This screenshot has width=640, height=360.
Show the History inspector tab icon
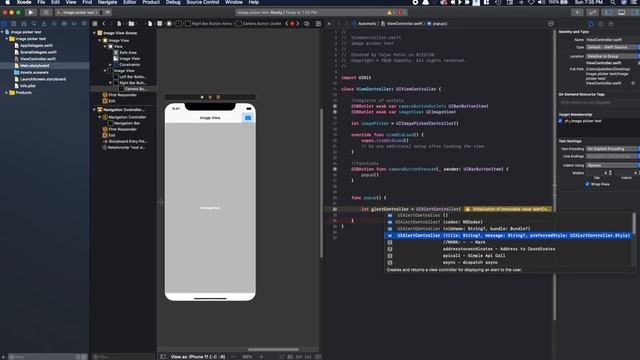(x=601, y=24)
